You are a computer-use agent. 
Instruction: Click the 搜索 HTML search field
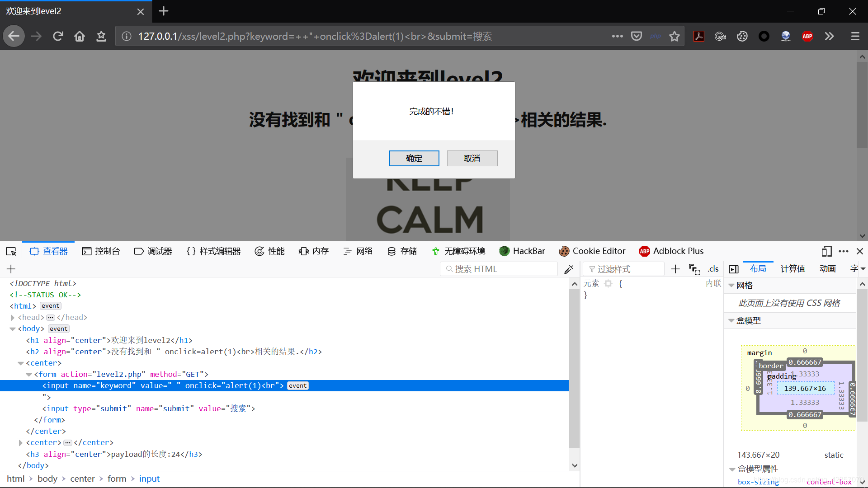coord(499,269)
